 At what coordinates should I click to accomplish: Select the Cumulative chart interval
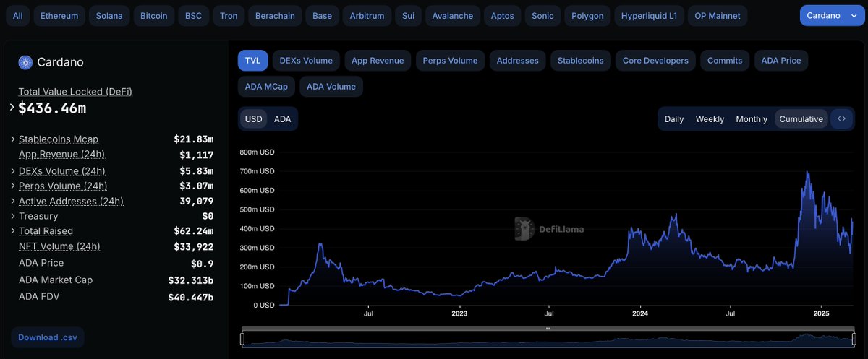(x=801, y=119)
